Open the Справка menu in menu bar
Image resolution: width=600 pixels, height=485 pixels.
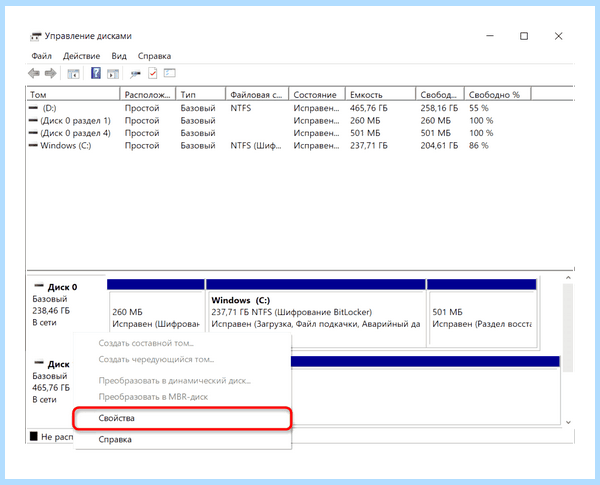point(154,56)
